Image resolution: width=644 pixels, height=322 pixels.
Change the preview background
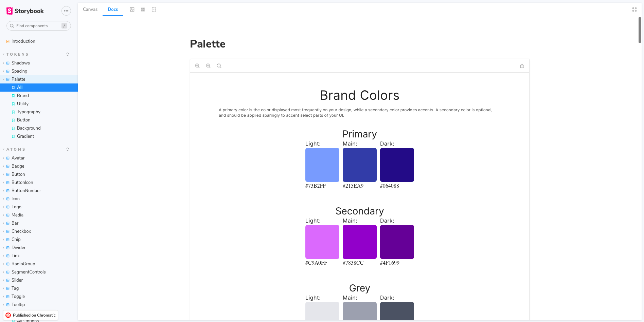pos(132,10)
